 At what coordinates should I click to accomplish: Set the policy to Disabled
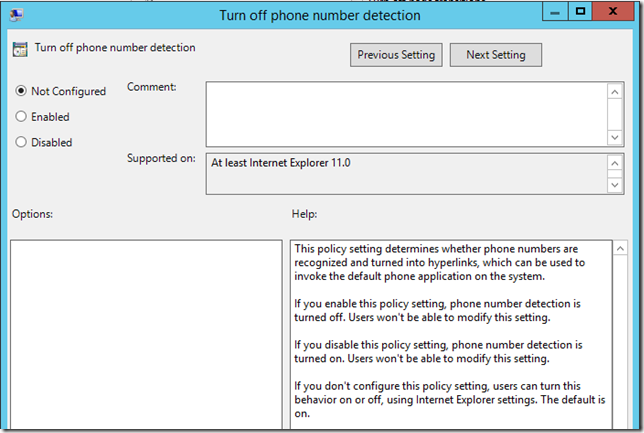[21, 142]
